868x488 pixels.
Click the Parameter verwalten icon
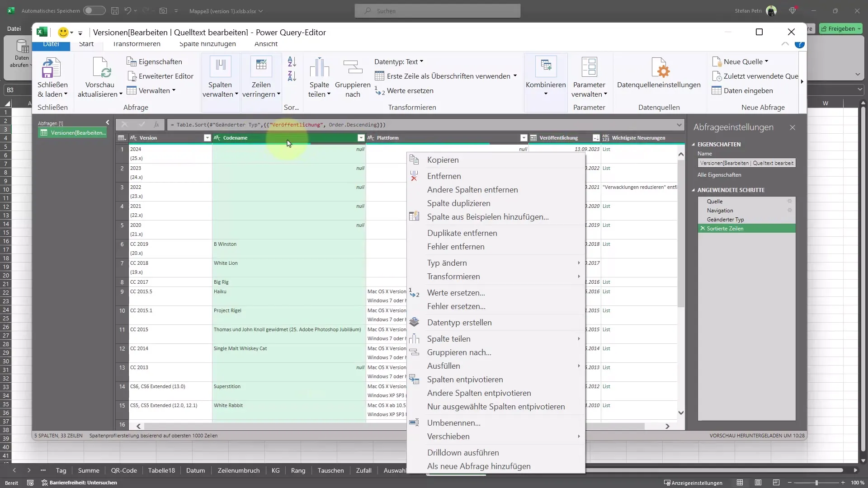[589, 67]
